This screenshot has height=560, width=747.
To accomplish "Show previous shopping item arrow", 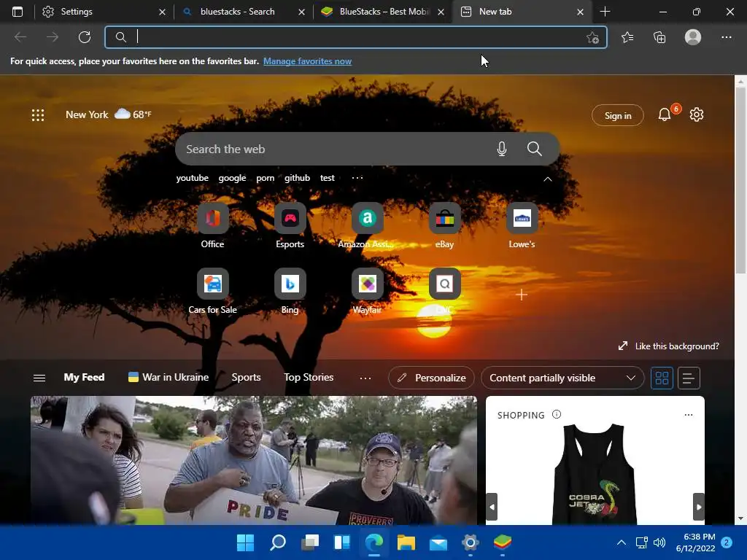I will coord(492,507).
